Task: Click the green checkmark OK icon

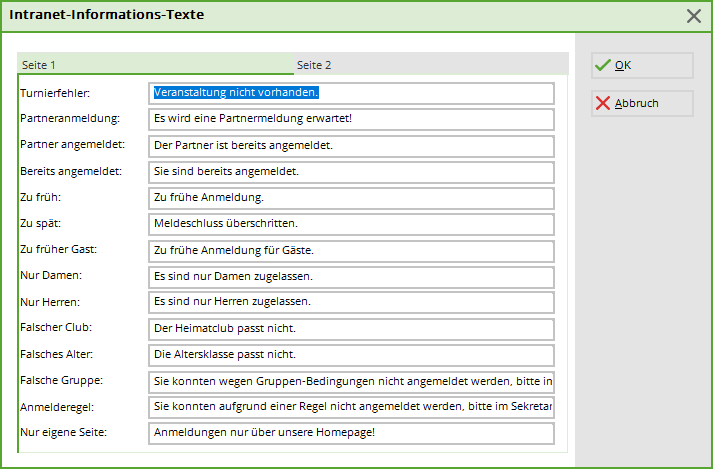Action: point(602,65)
